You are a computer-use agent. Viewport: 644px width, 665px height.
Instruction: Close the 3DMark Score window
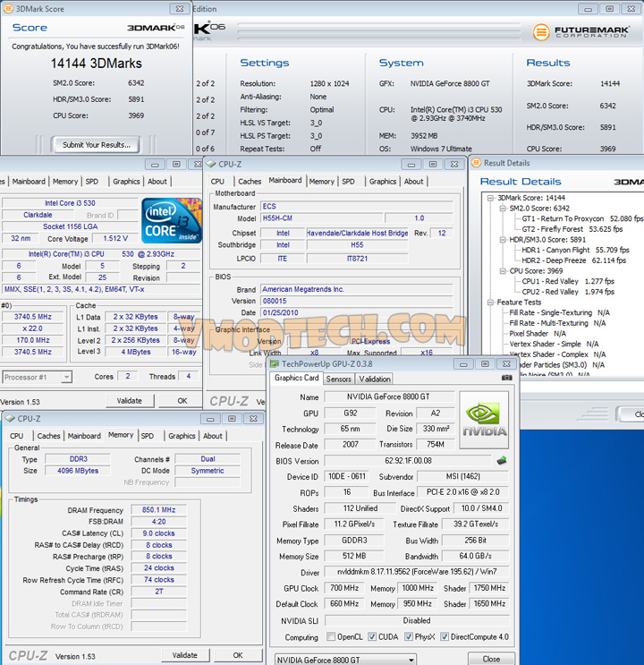pyautogui.click(x=180, y=8)
